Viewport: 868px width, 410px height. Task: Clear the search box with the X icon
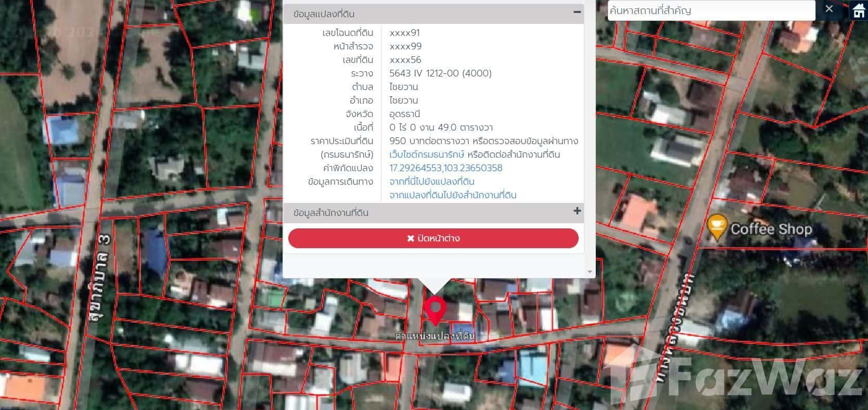[x=829, y=9]
